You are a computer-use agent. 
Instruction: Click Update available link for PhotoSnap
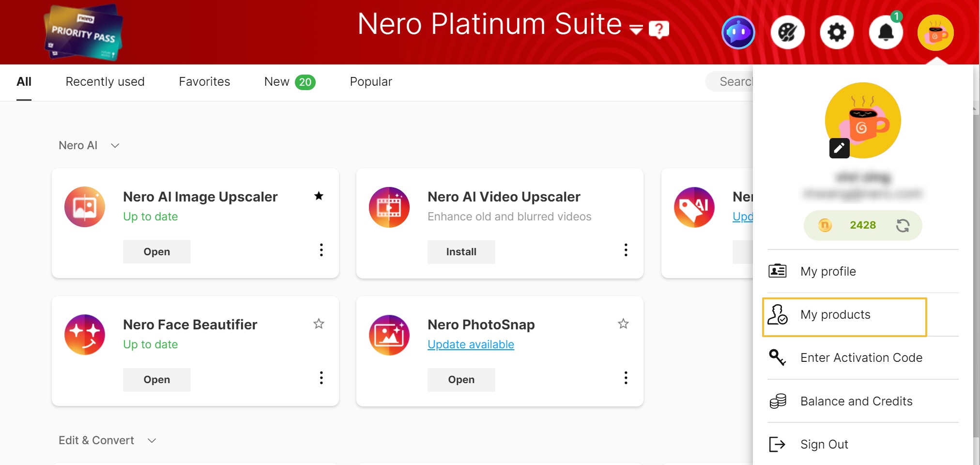471,344
